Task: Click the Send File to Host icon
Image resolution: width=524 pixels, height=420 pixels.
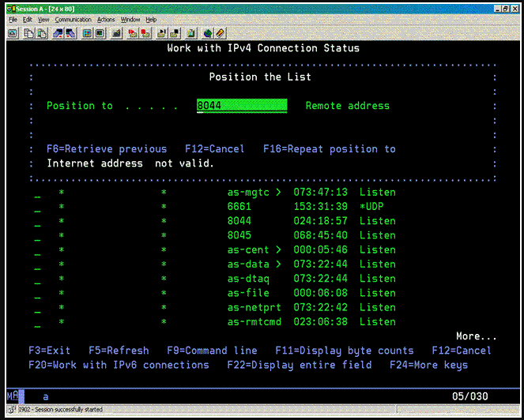Action: 58,33
